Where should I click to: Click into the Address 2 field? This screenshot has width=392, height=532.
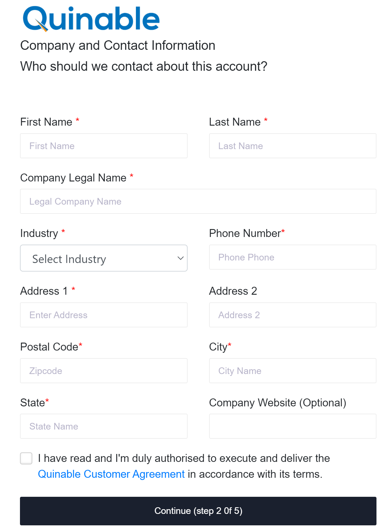click(x=292, y=315)
